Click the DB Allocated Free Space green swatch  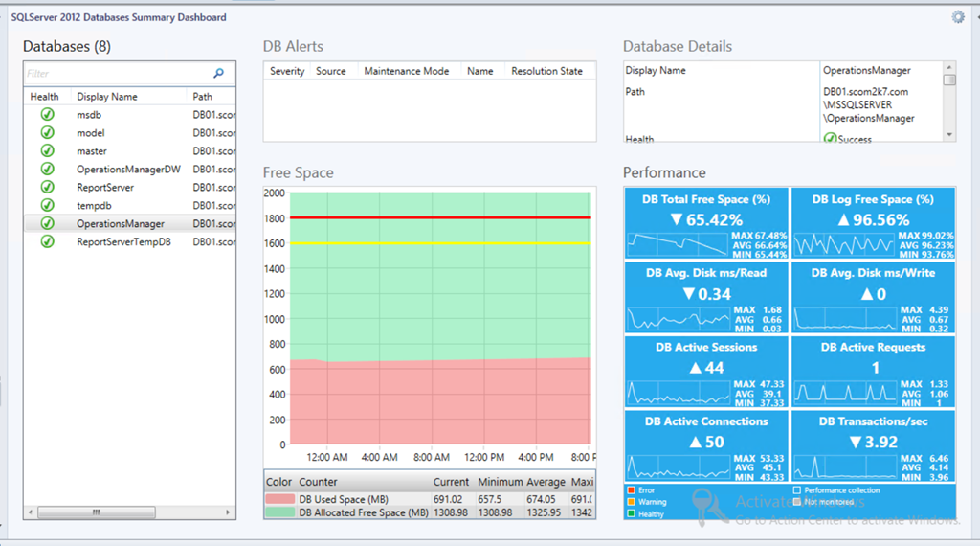click(279, 512)
